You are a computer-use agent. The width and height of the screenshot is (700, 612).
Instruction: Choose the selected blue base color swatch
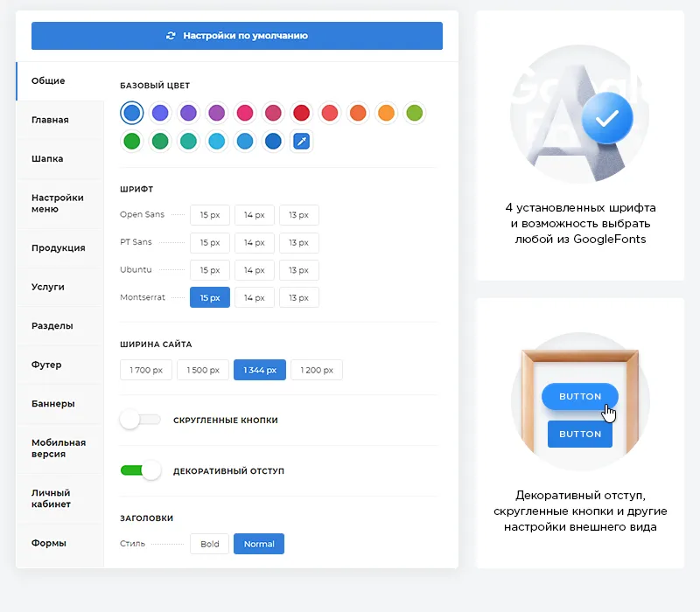point(132,113)
